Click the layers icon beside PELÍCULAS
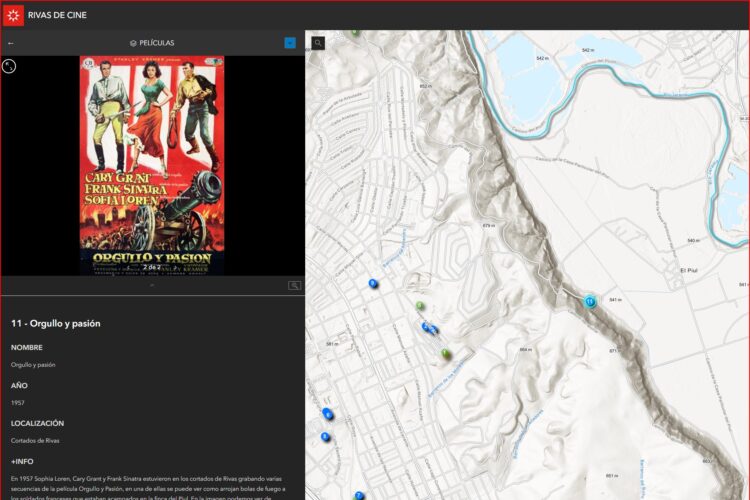750x500 pixels. click(x=133, y=43)
